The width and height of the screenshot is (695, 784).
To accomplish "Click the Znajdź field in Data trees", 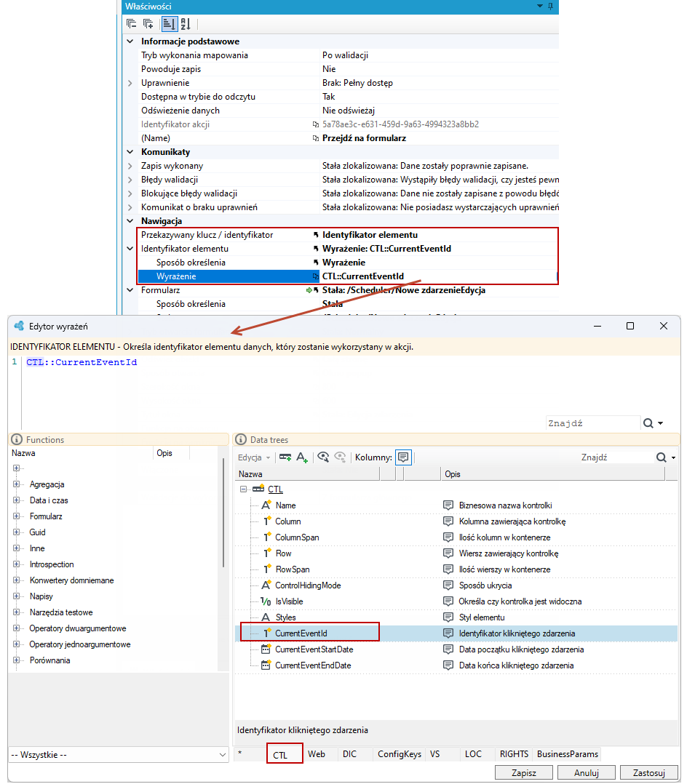I will 616,457.
